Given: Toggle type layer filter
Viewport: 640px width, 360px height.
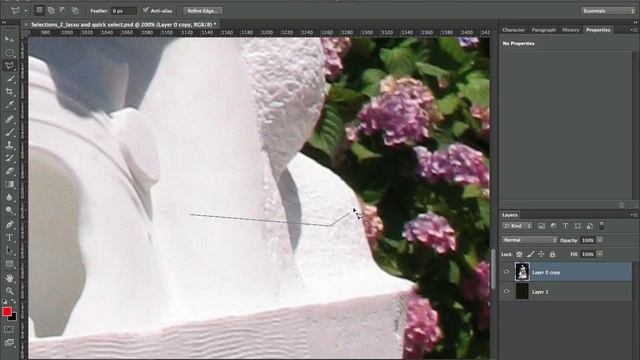Looking at the screenshot, I should pos(566,226).
